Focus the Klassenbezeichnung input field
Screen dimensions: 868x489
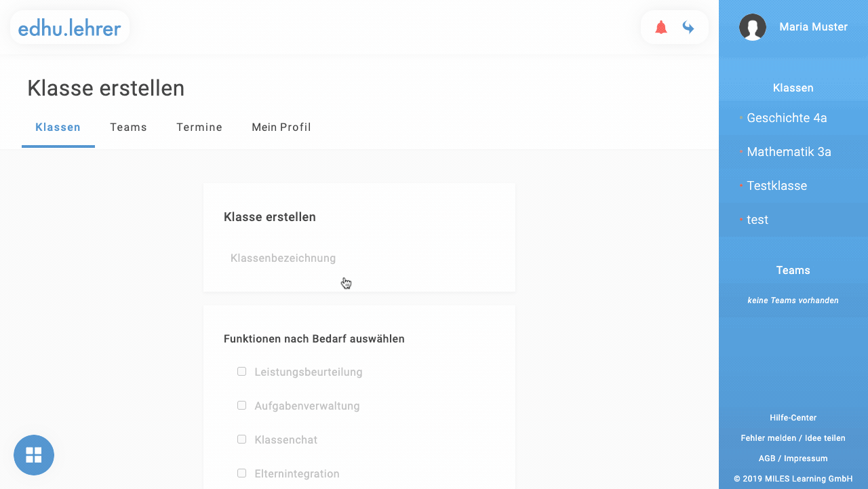[359, 258]
